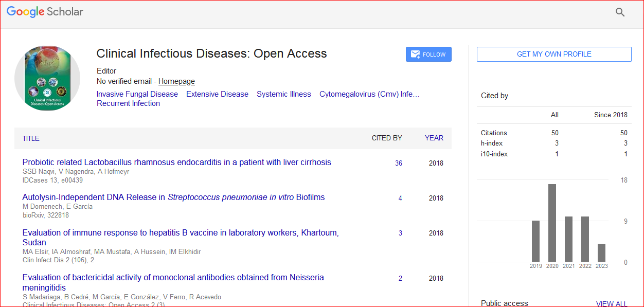Image resolution: width=644 pixels, height=307 pixels.
Task: Click the Recurrent Infection topic link
Action: click(x=128, y=103)
